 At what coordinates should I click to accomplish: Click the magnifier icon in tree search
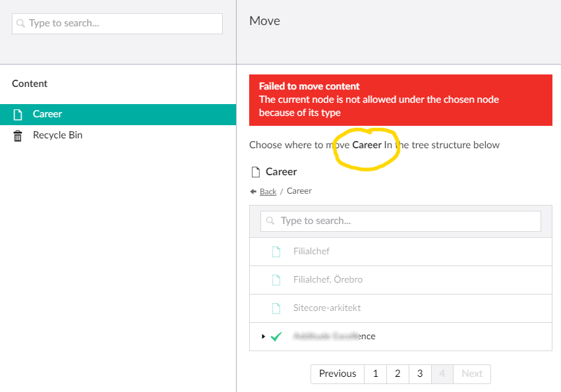tap(271, 221)
